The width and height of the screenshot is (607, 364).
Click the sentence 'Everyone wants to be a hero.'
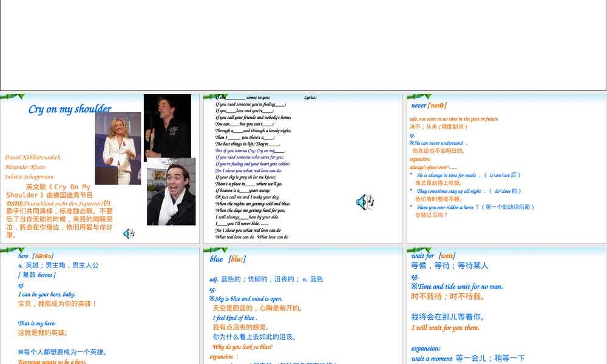[x=52, y=362]
